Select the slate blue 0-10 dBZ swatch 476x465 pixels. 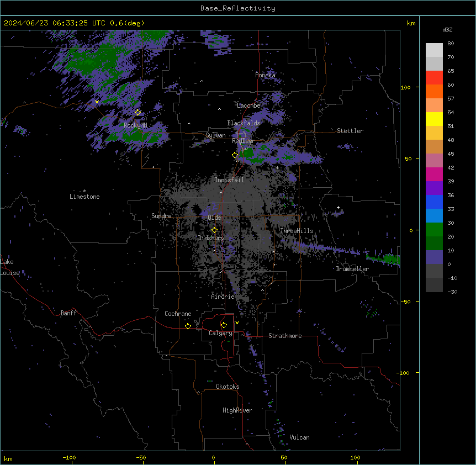pos(434,257)
